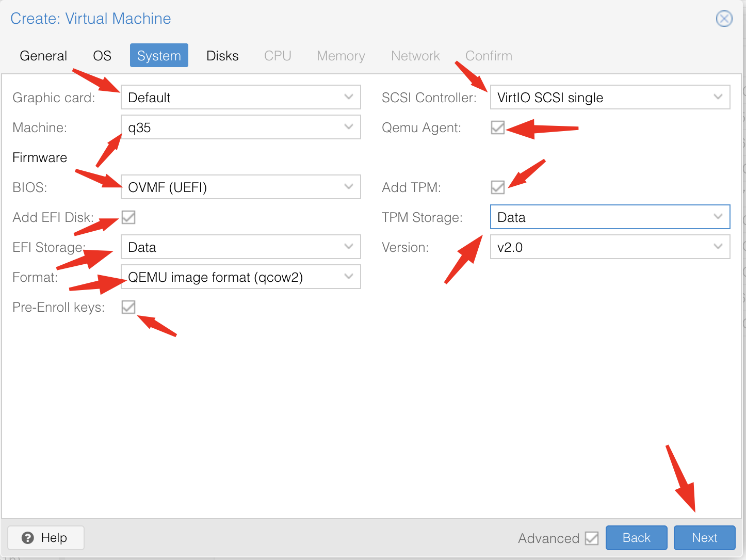Toggle the Qemu Agent checkbox

497,127
